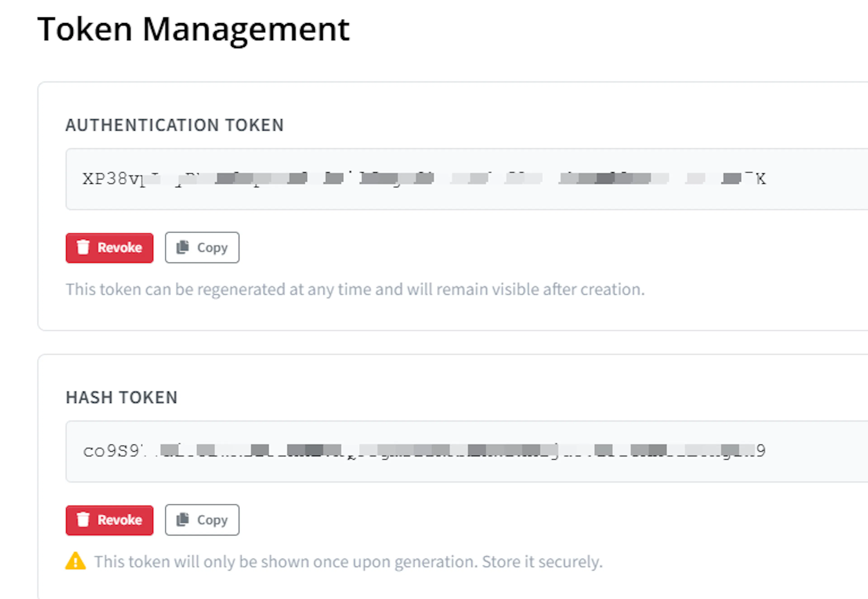868x599 pixels.
Task: Click the HASH TOKEN section label
Action: pyautogui.click(x=122, y=397)
